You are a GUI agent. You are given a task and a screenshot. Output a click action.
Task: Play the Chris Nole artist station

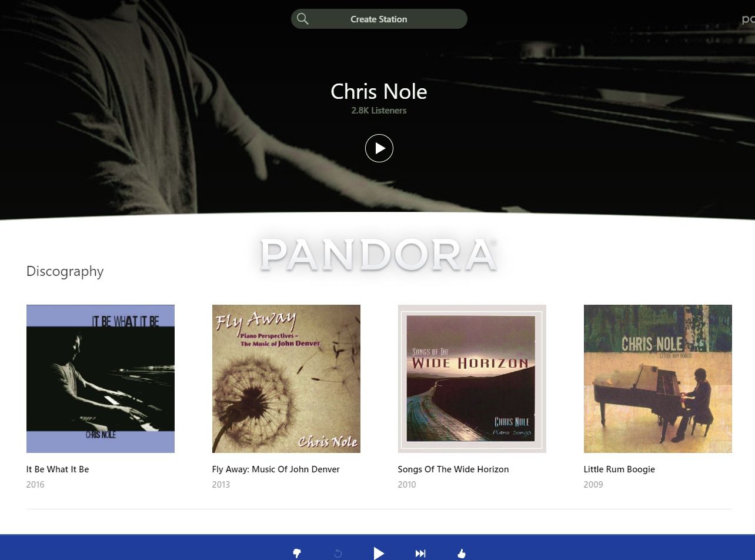coord(379,148)
